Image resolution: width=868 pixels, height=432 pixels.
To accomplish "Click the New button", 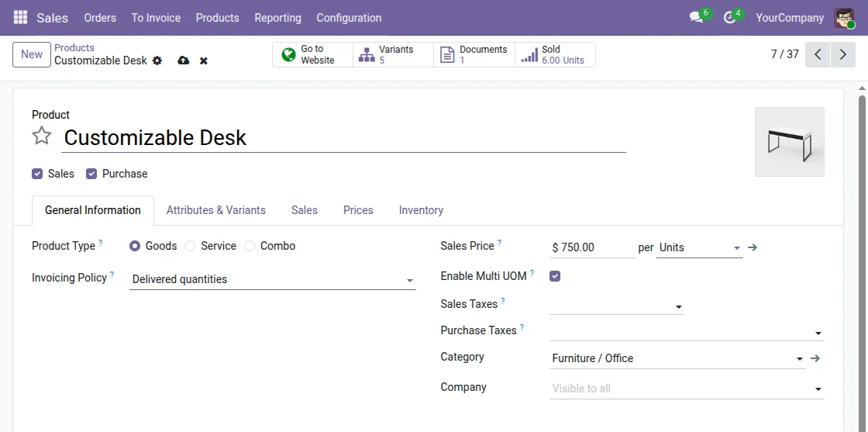I will (x=32, y=54).
